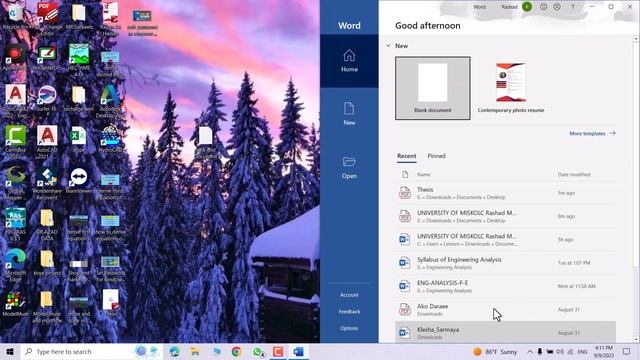This screenshot has height=360, width=640.
Task: Pick the Contemporary photo resume template
Action: point(511,88)
